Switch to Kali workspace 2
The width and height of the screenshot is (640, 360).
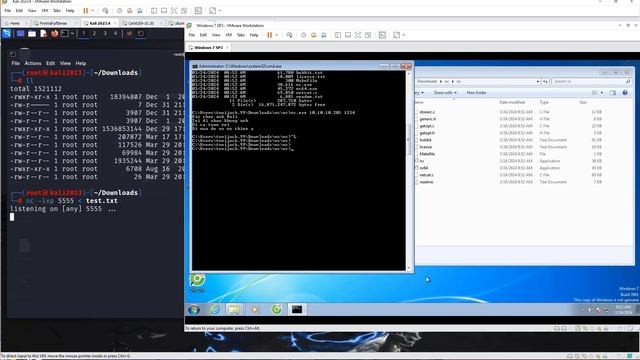(x=94, y=33)
